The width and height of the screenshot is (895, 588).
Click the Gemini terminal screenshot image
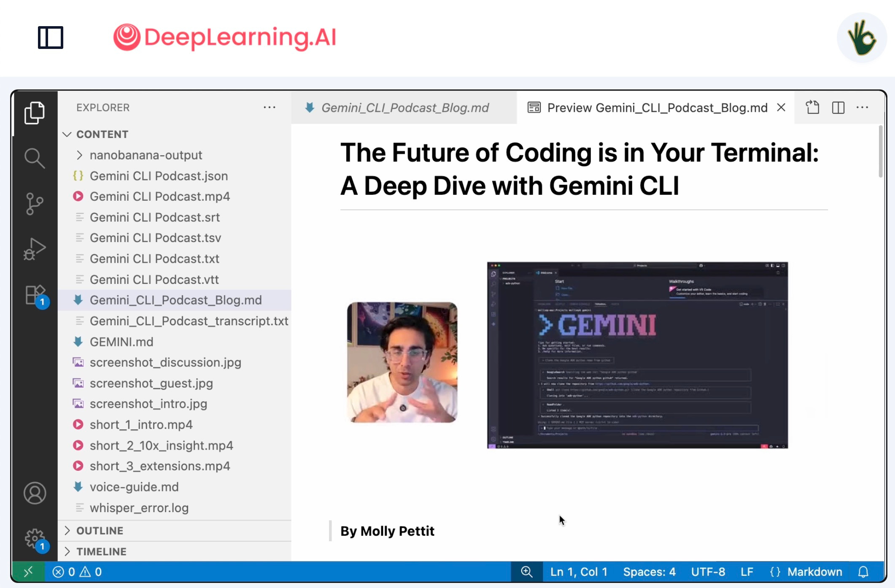coord(637,355)
